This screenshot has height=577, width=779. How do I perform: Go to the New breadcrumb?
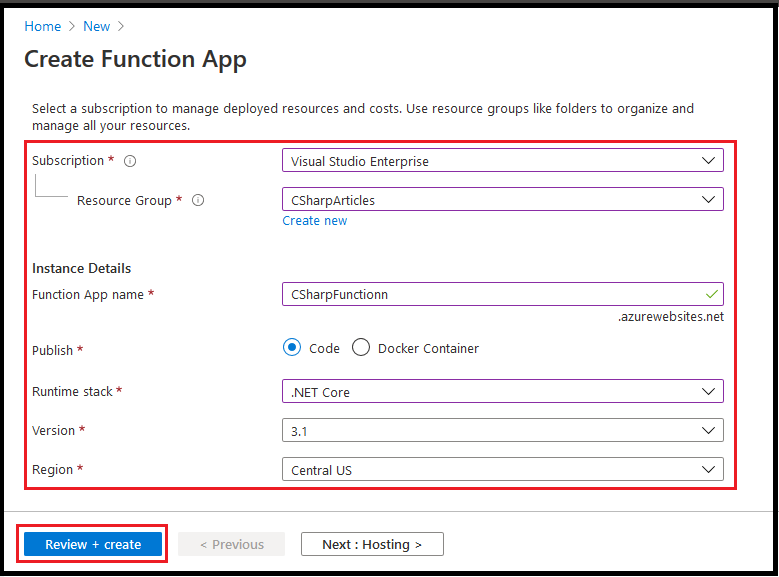pyautogui.click(x=97, y=27)
